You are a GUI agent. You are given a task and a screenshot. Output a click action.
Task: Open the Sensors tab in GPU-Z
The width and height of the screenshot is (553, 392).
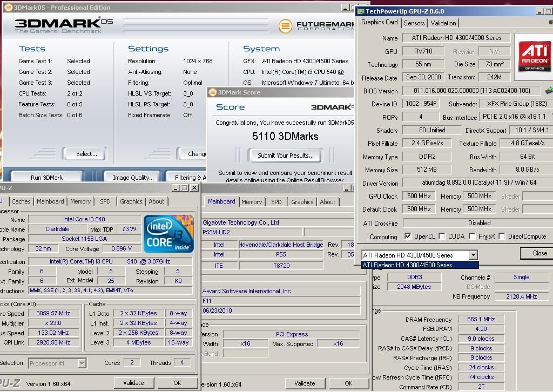click(414, 23)
